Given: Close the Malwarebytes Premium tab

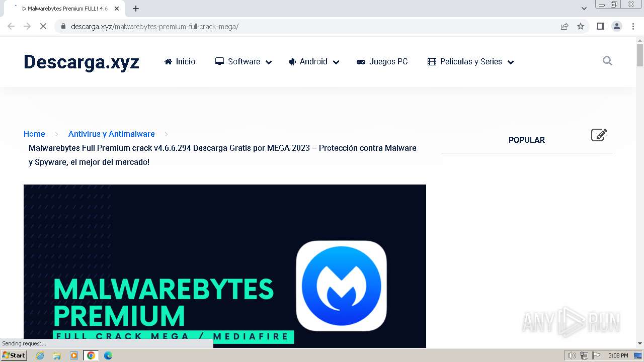Looking at the screenshot, I should [x=117, y=9].
